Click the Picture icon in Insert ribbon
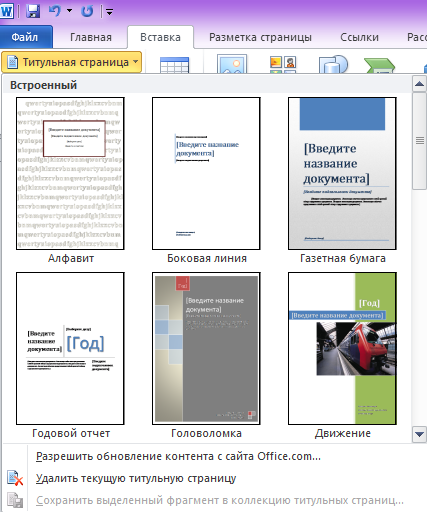The width and height of the screenshot is (427, 512). click(232, 64)
